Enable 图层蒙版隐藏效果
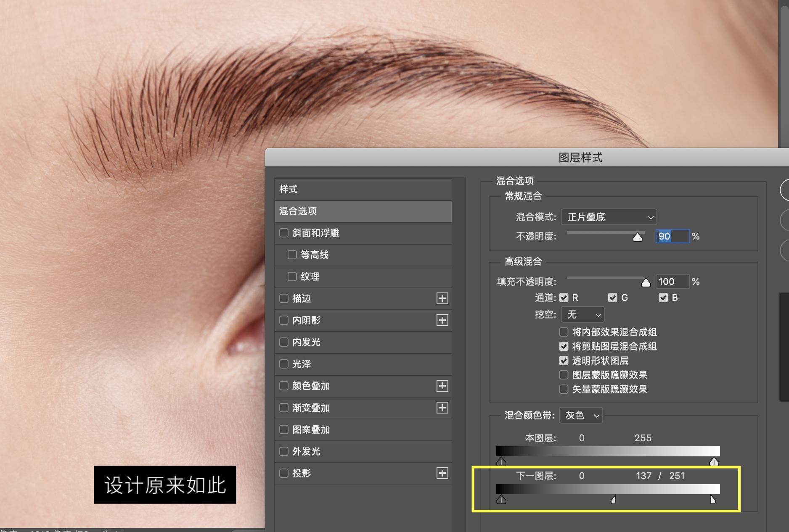 (564, 375)
